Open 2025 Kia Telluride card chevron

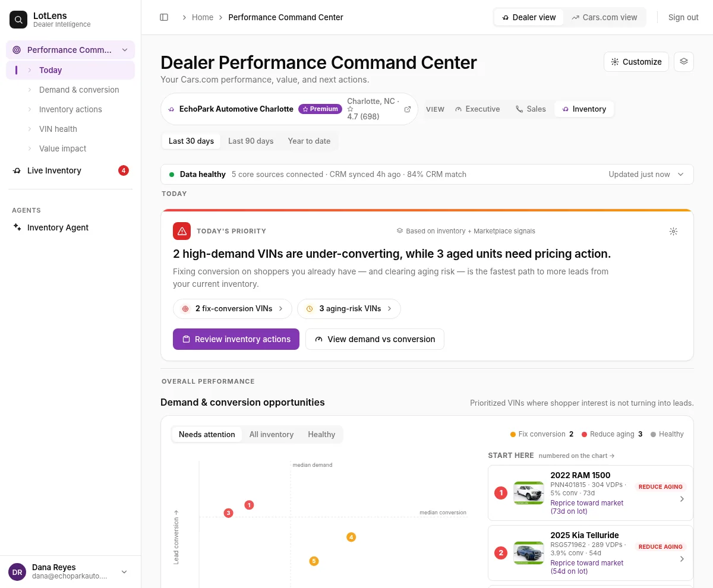click(x=682, y=559)
